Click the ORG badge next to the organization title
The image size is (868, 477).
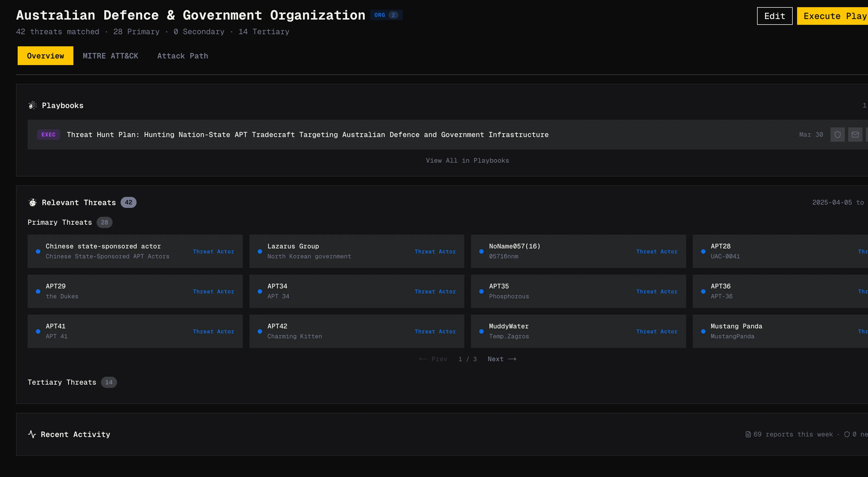coord(386,15)
